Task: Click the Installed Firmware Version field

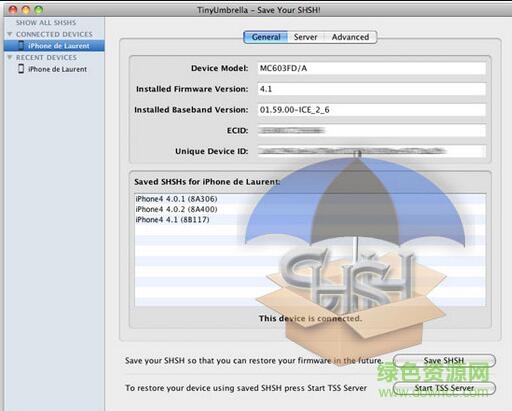Action: (x=371, y=89)
